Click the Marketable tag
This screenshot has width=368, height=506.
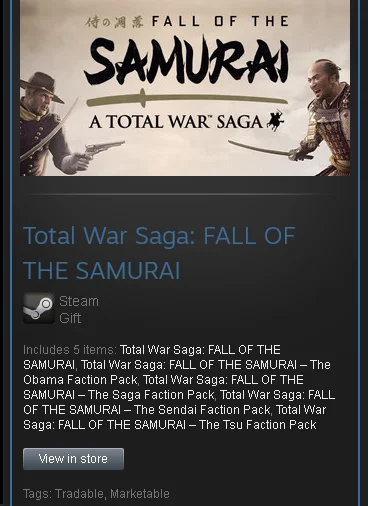(140, 494)
